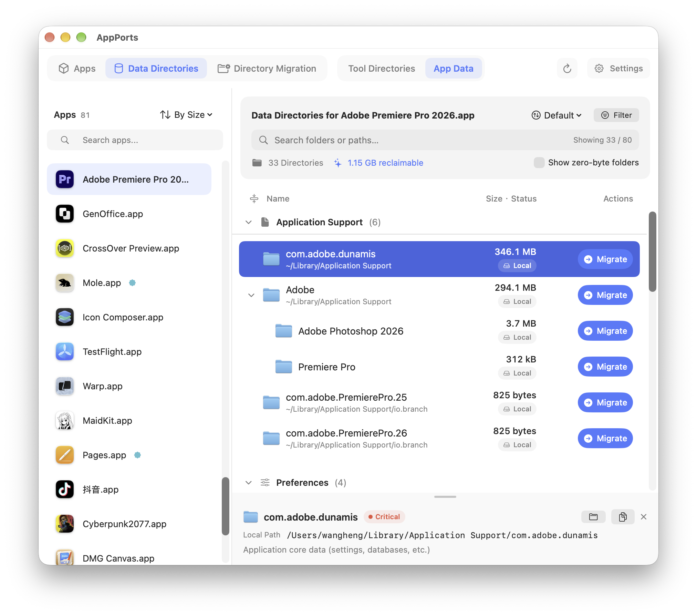Image resolution: width=697 pixels, height=616 pixels.
Task: Select Mole.app in the sidebar
Action: [x=129, y=283]
